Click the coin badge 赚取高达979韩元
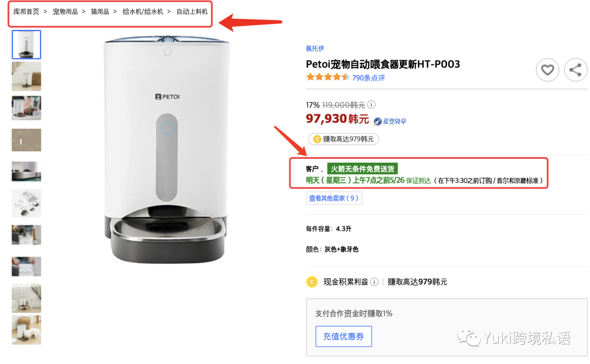This screenshot has width=590, height=364. 344,139
